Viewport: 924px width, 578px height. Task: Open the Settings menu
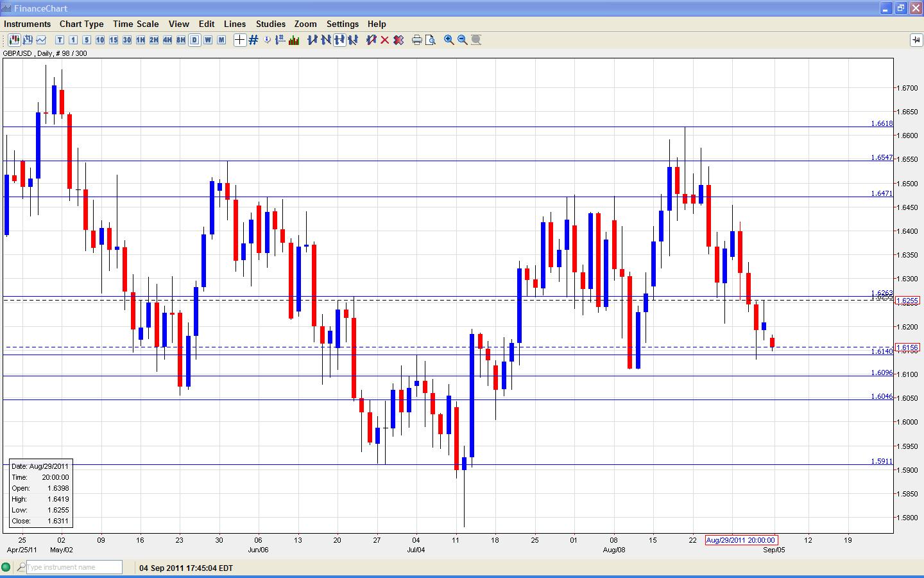click(x=343, y=24)
